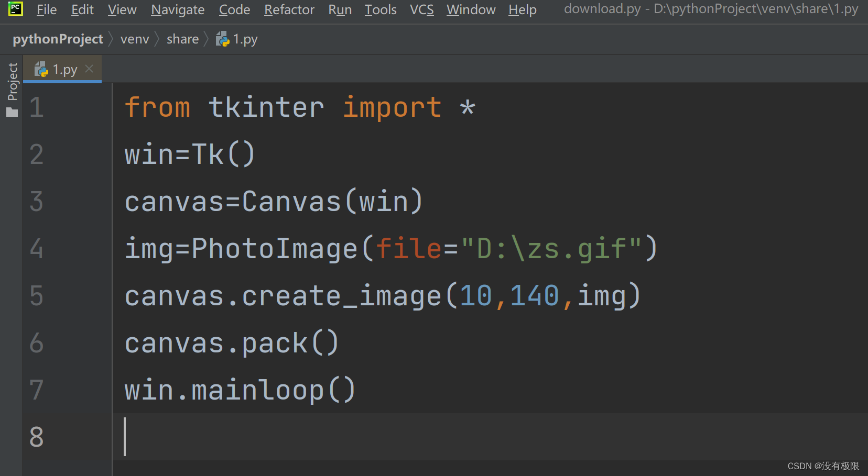This screenshot has width=868, height=476.
Task: Click the Python icon on 1.py tab
Action: click(41, 69)
